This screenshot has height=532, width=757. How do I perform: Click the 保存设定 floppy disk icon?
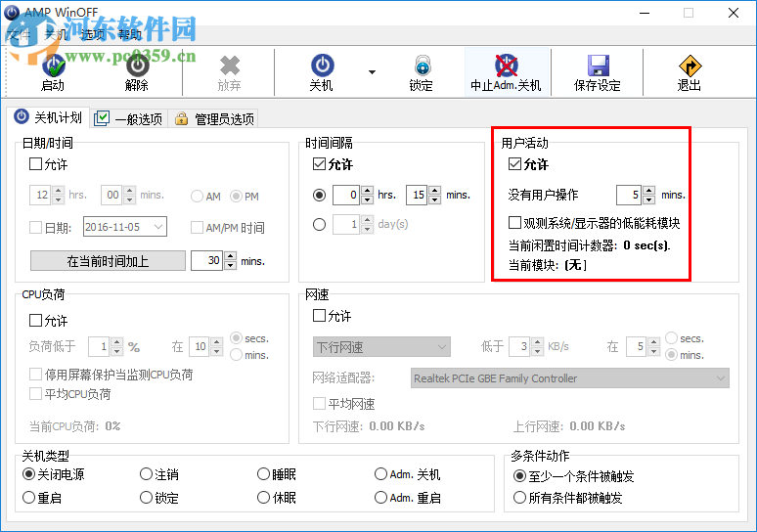[599, 66]
